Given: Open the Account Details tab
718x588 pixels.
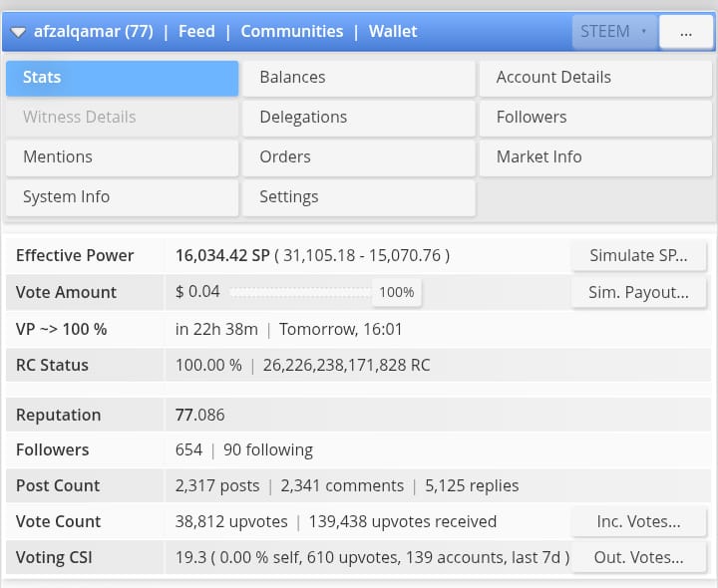Looking at the screenshot, I should [595, 78].
